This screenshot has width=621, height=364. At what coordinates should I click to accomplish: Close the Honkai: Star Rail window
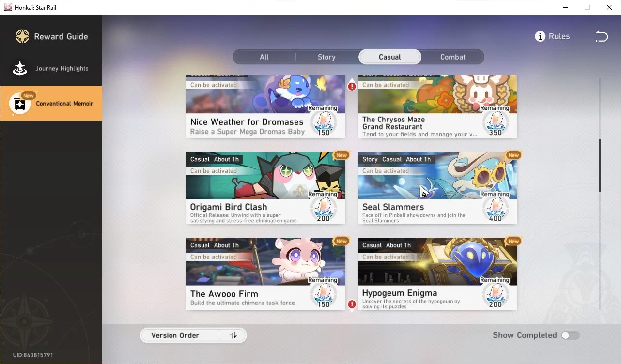pos(609,7)
